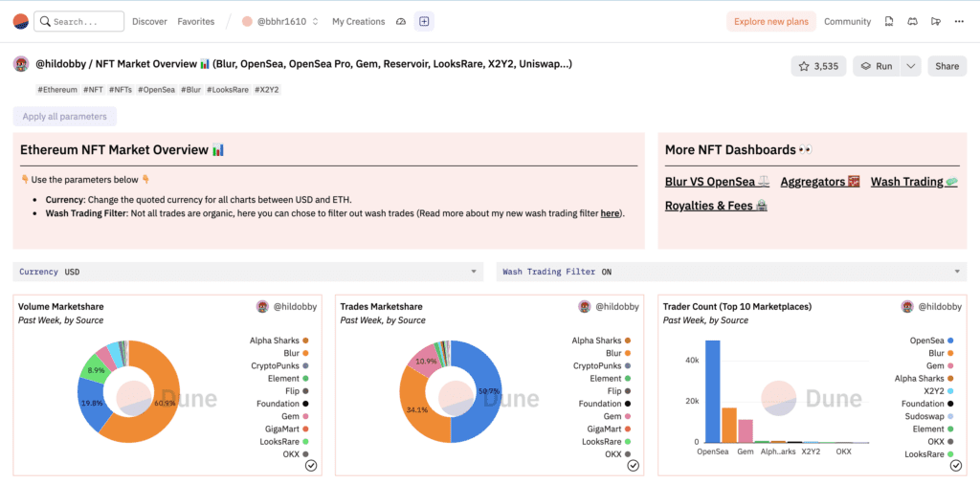This screenshot has height=484, width=980.
Task: Open the Favorites menu
Action: click(195, 21)
